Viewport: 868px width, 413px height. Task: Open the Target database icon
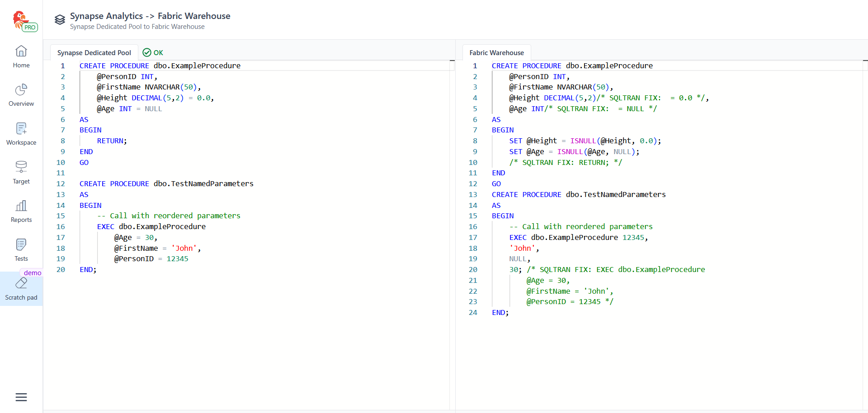[x=21, y=167]
